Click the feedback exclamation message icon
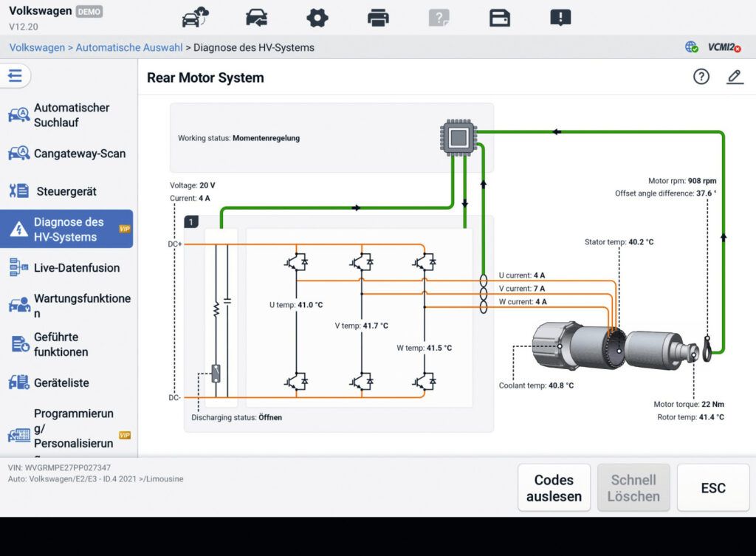 pos(560,17)
